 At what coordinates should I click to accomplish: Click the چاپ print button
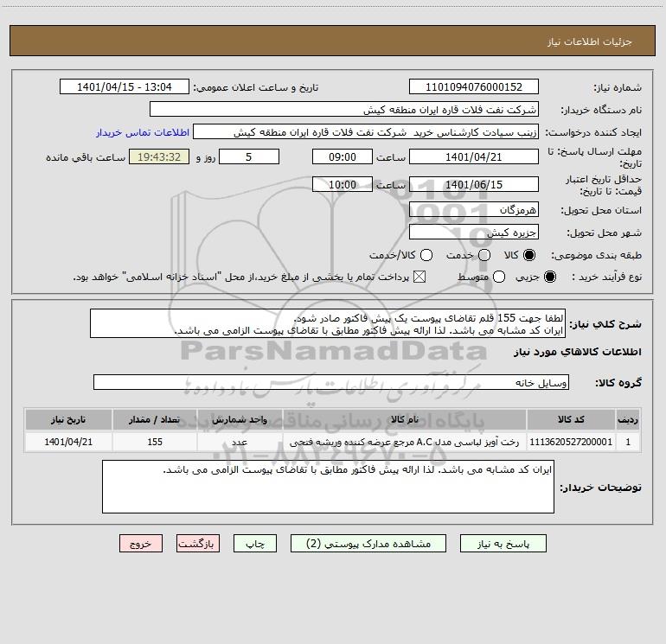click(255, 544)
